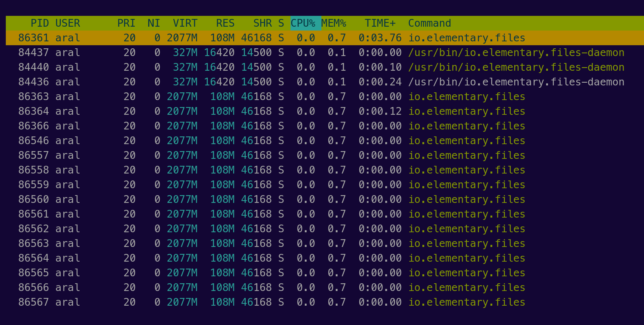Select process row with PID 86562
Screen dimensions: 644x325
click(x=325, y=229)
